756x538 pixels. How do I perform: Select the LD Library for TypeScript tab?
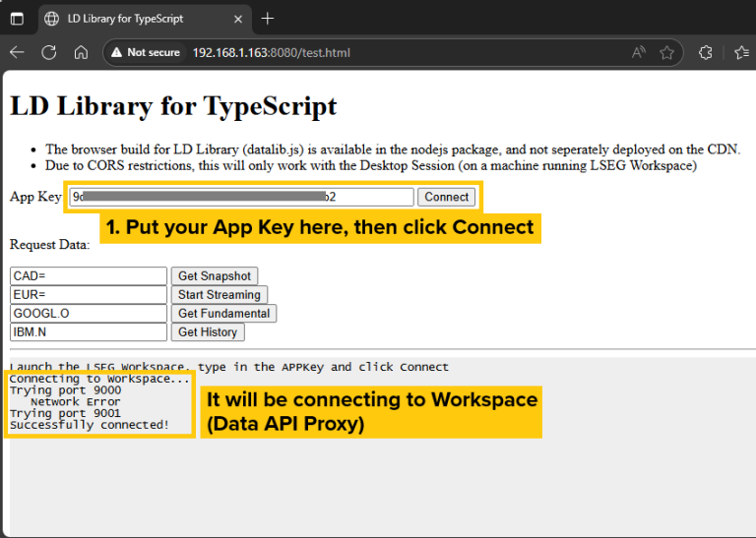pos(145,19)
